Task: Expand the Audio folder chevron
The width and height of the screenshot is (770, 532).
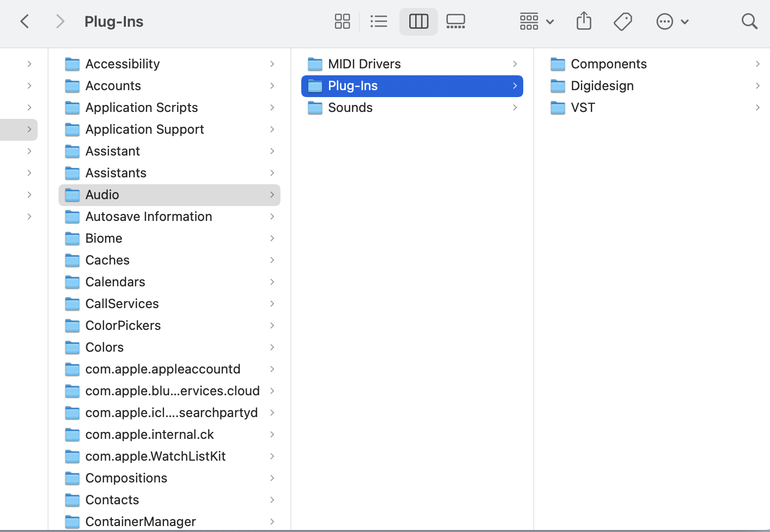Action: 272,195
